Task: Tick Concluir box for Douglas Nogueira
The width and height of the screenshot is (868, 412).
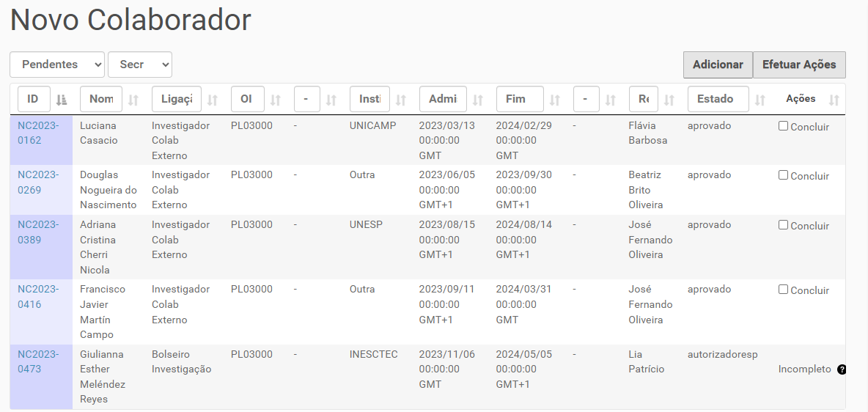Action: tap(783, 175)
